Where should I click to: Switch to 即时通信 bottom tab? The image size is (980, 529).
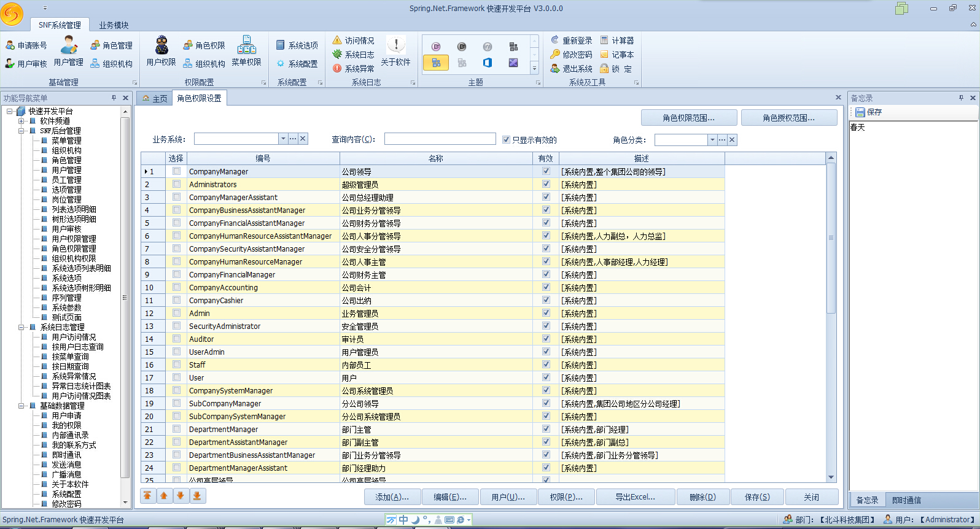coord(906,500)
